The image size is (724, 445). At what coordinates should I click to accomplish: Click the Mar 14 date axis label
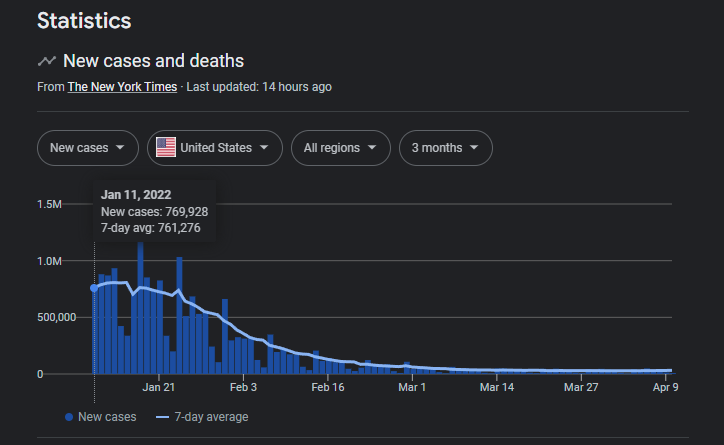(497, 387)
